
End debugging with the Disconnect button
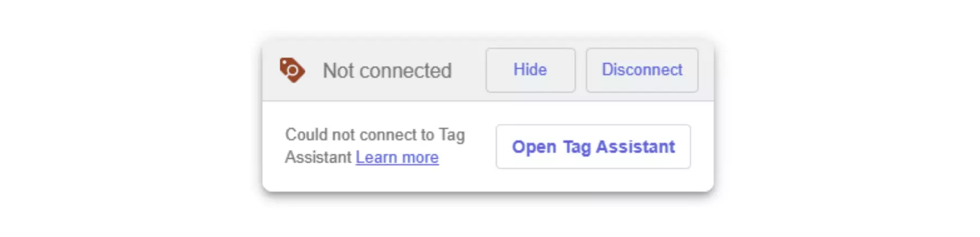642,70
